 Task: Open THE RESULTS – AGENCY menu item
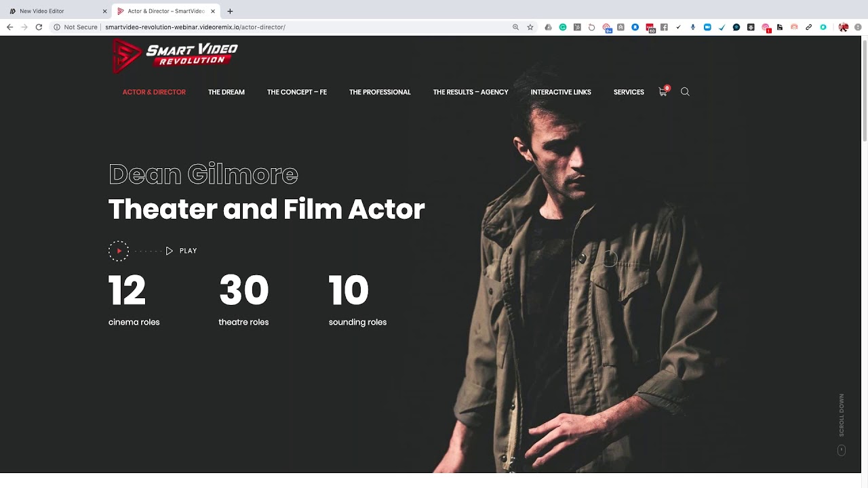(471, 92)
